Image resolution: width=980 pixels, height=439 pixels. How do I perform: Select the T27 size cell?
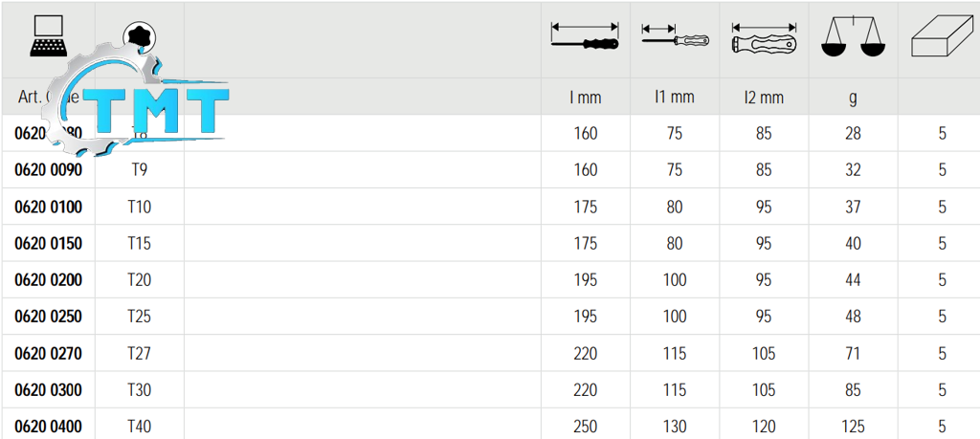(140, 354)
